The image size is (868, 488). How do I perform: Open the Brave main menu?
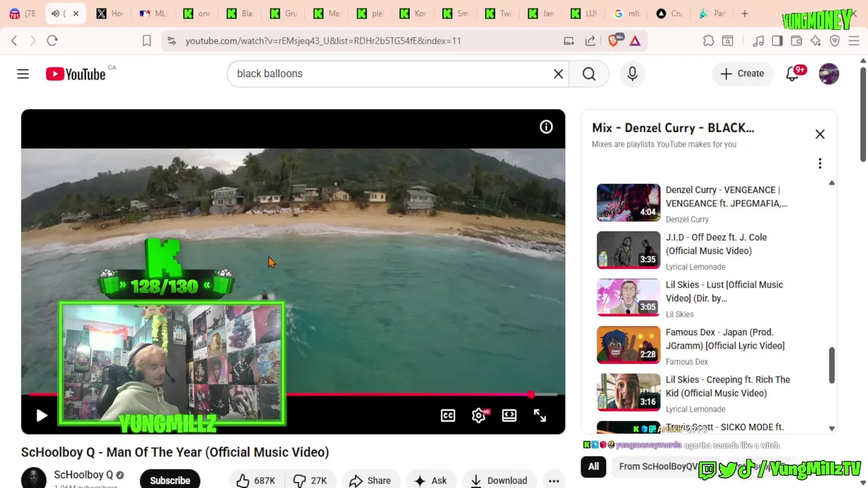[854, 41]
